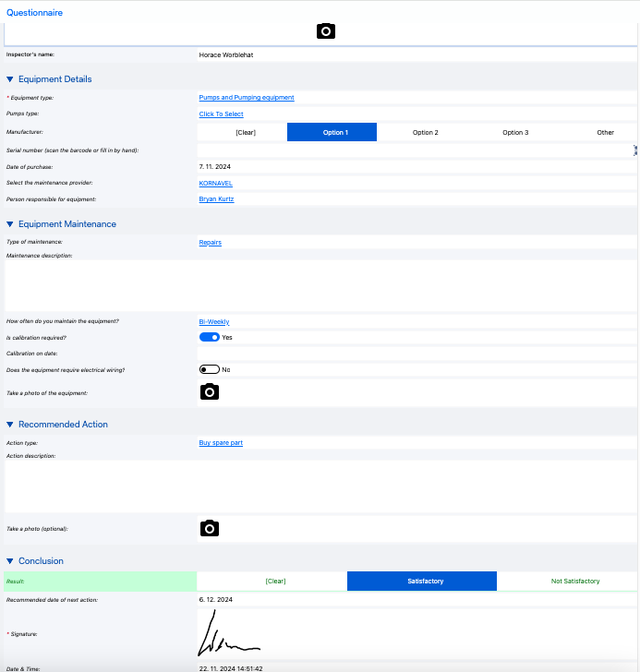Click the Clear button in Manufacturer row
The image size is (640, 672).
(245, 132)
